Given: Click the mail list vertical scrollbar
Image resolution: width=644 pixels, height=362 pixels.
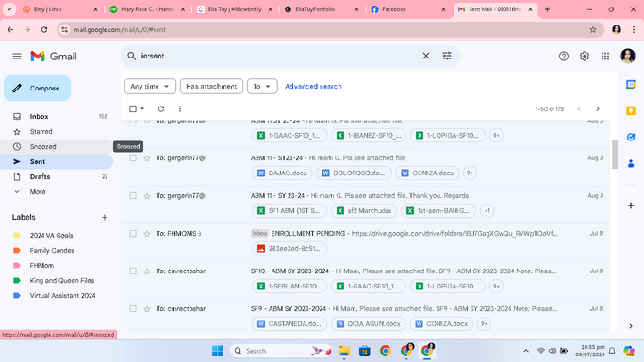Looking at the screenshot, I should pos(615,154).
